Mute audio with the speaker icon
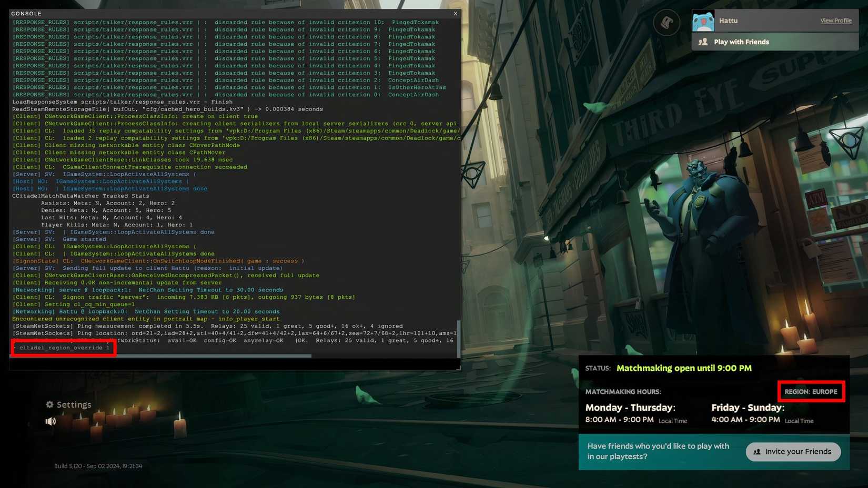This screenshot has width=868, height=488. click(x=51, y=421)
